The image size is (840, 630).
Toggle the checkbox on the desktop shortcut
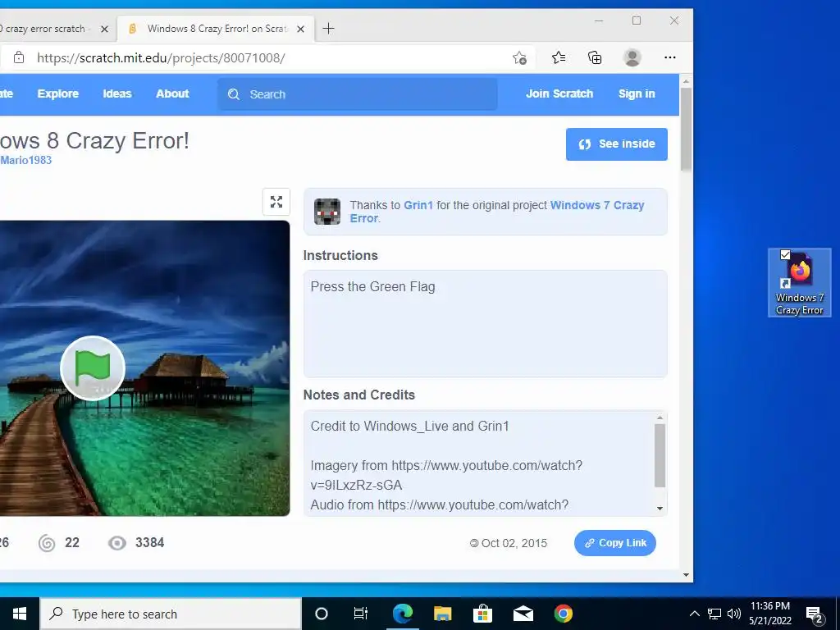(785, 254)
